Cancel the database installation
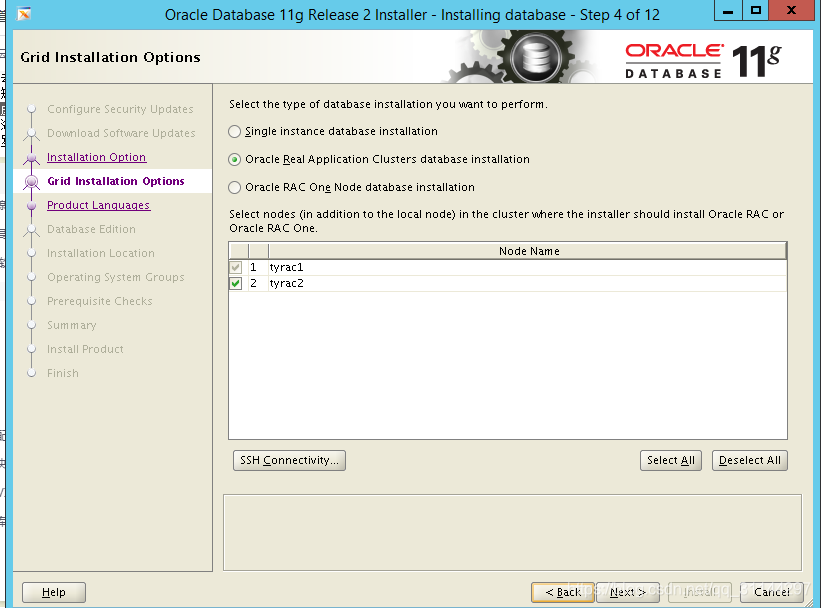The image size is (821, 608). pos(772,592)
